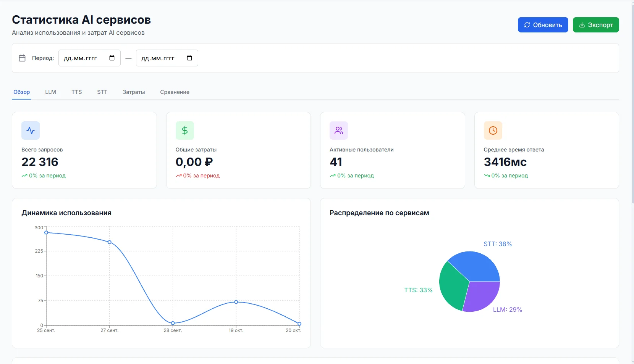The image size is (634, 364).
Task: Click the 0,00 ₽ total cost value
Action: point(194,162)
